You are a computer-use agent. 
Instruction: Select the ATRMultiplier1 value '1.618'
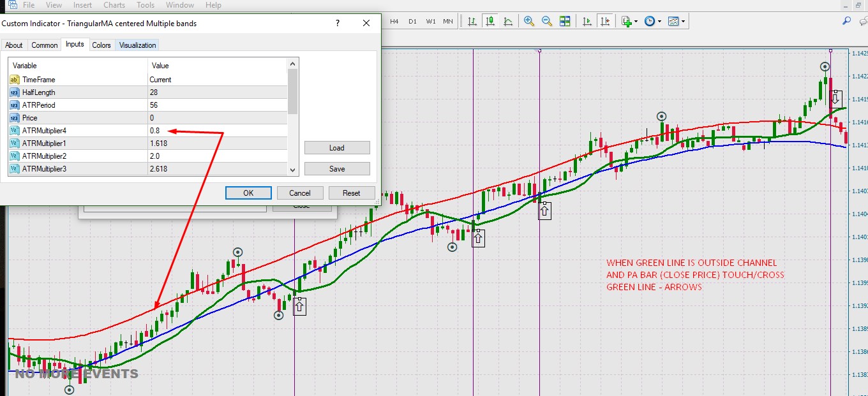pos(158,143)
